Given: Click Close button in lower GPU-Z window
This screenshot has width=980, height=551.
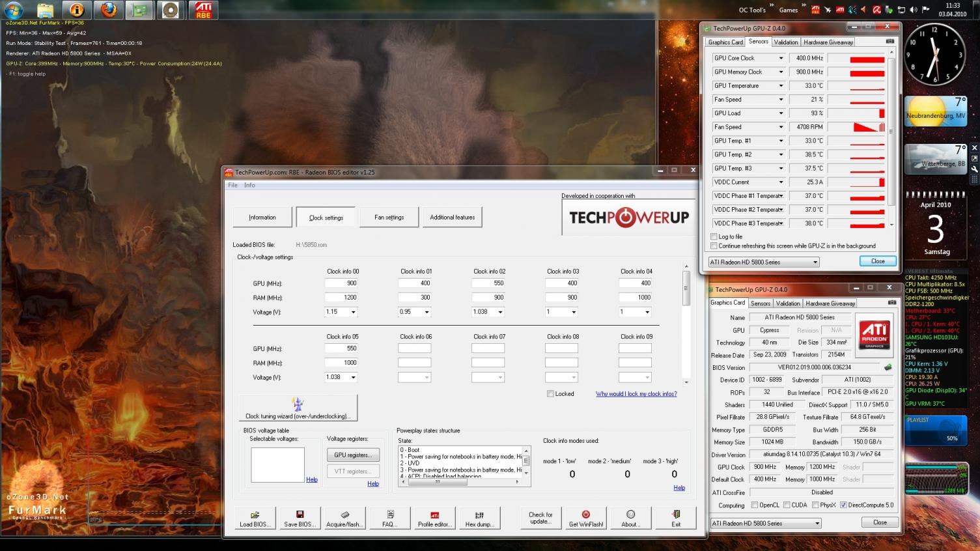Looking at the screenshot, I should (x=880, y=522).
